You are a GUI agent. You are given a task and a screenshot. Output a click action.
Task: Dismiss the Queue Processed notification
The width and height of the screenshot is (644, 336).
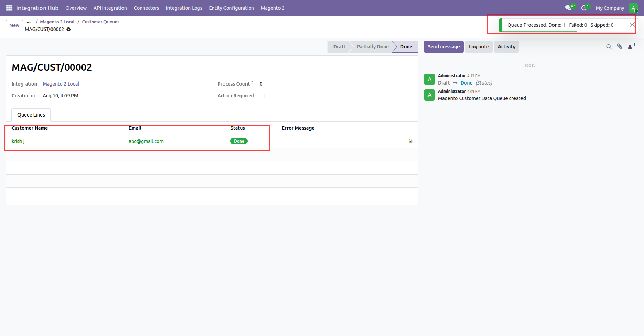click(632, 25)
